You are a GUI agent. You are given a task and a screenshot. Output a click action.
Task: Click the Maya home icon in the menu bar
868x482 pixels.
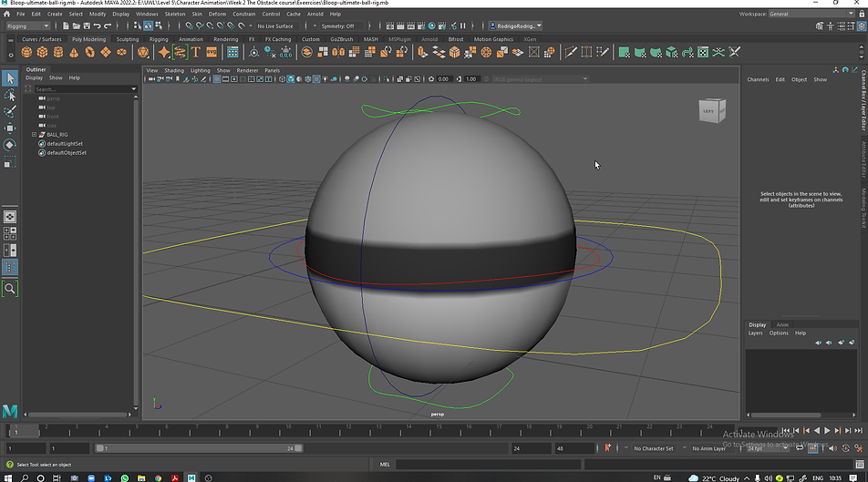point(6,14)
